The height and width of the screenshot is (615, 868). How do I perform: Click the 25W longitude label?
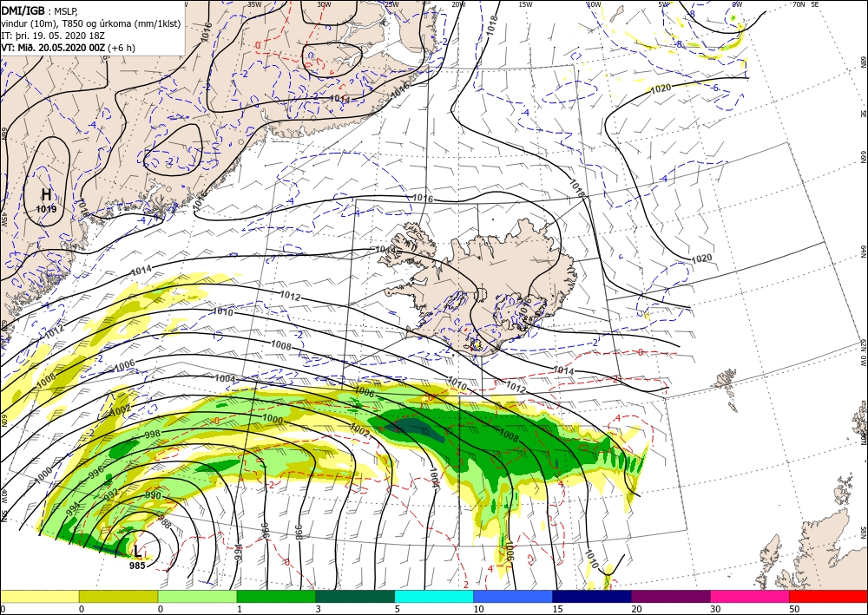point(392,3)
